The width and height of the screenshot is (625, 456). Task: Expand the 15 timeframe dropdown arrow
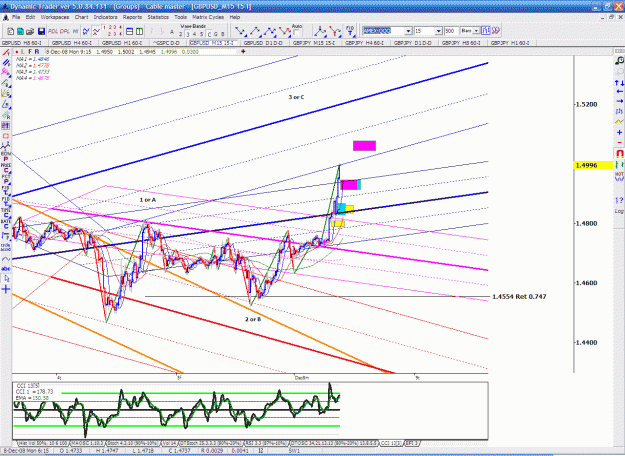coord(438,31)
